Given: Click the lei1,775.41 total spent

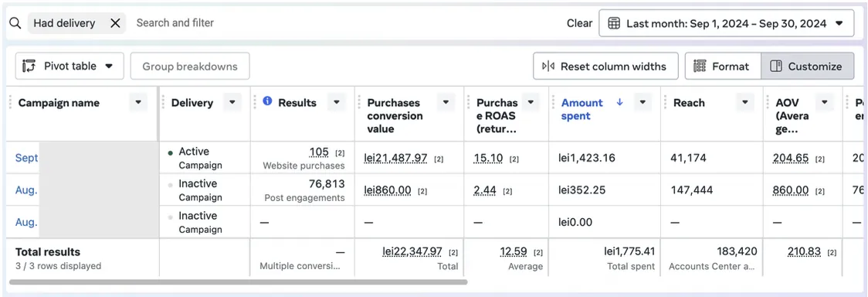Looking at the screenshot, I should [629, 251].
